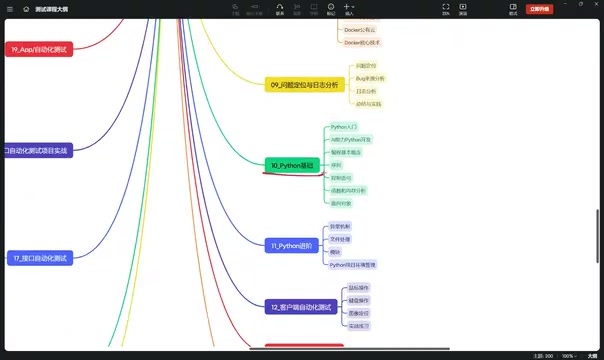Click the home icon in title bar

pos(26,9)
